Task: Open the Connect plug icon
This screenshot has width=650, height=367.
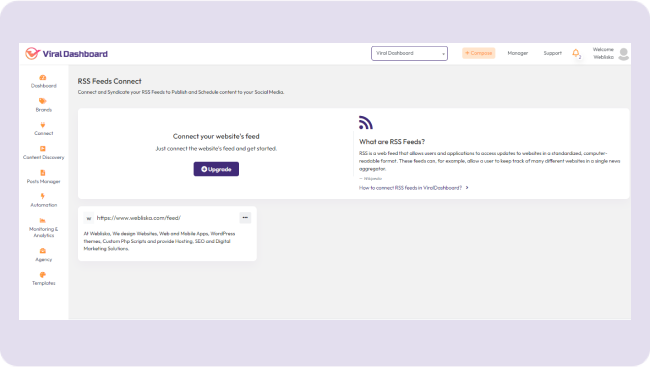Action: click(43, 125)
